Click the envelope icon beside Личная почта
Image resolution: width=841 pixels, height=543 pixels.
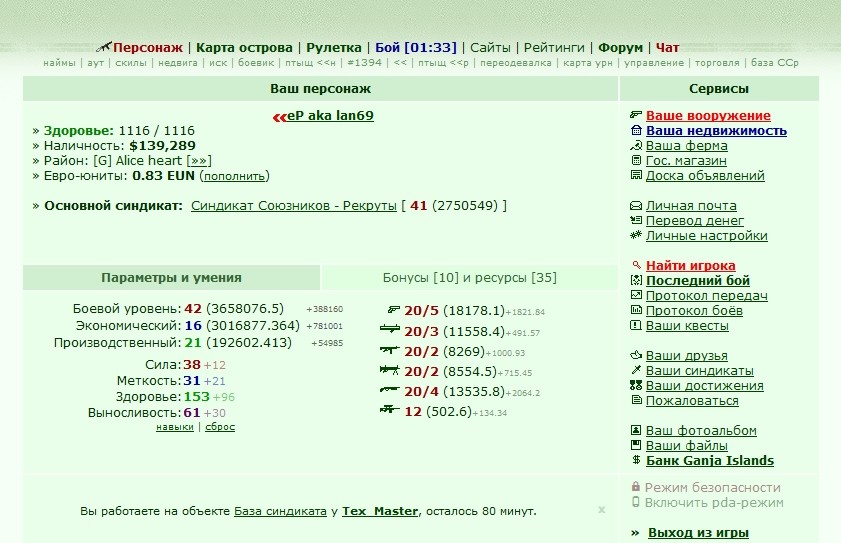click(636, 205)
